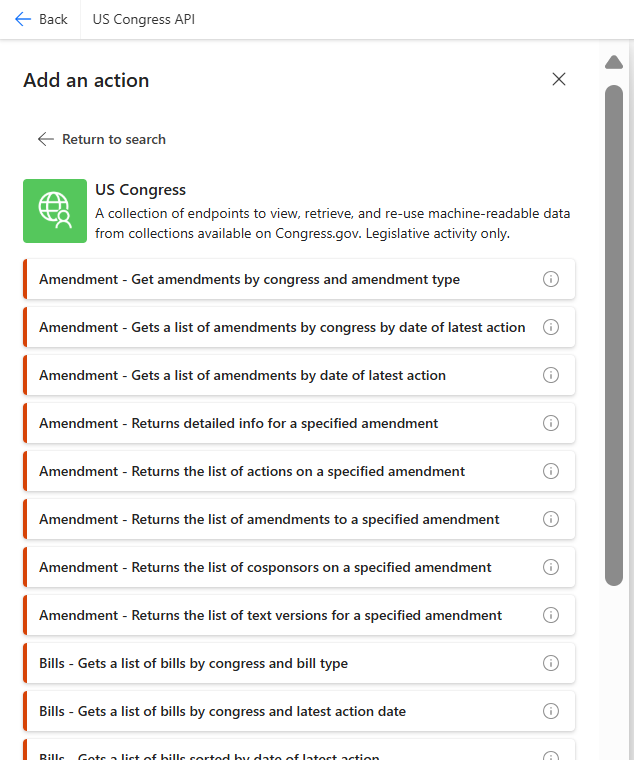Image resolution: width=634 pixels, height=760 pixels.
Task: Show info for 'list of cosponsors on a specified amendment'
Action: 550,567
